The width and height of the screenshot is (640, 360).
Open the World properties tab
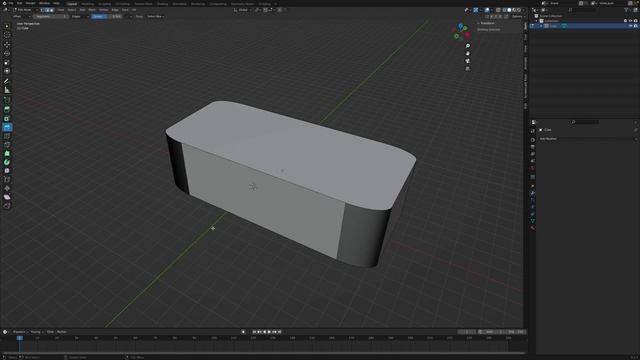click(533, 168)
